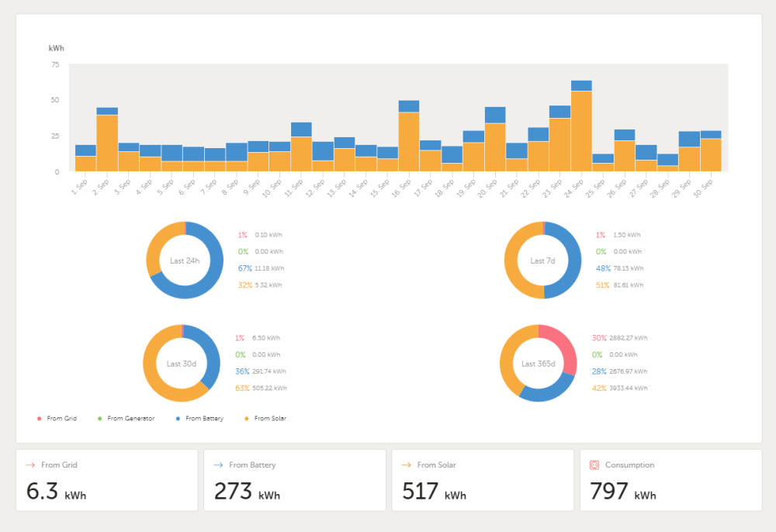Select the Last 365d donut chart
776x532 pixels.
pos(539,364)
